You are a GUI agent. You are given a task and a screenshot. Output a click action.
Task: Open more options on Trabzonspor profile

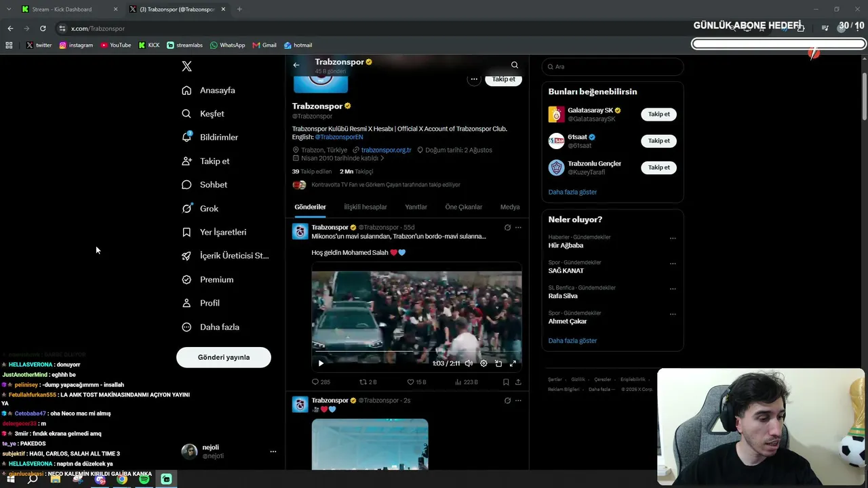click(x=474, y=79)
